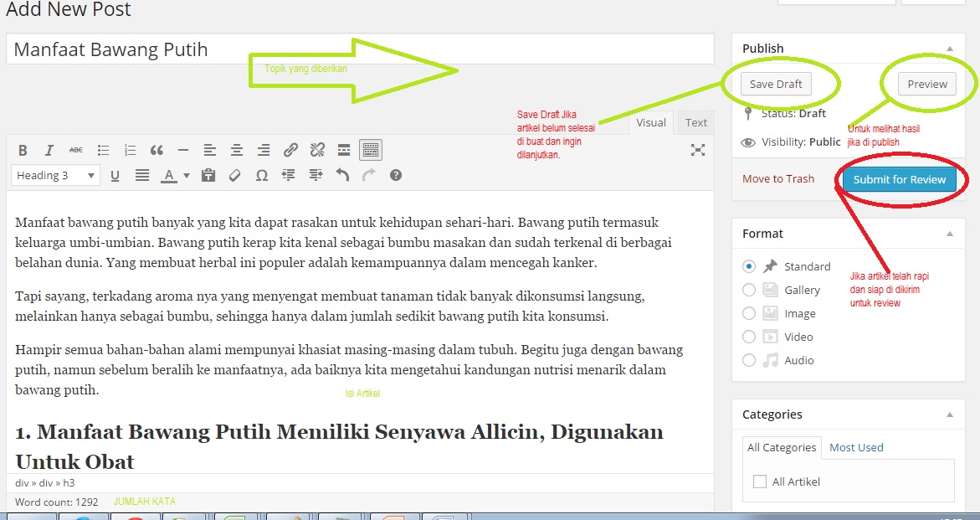Select the Gallery post format

pyautogui.click(x=749, y=290)
